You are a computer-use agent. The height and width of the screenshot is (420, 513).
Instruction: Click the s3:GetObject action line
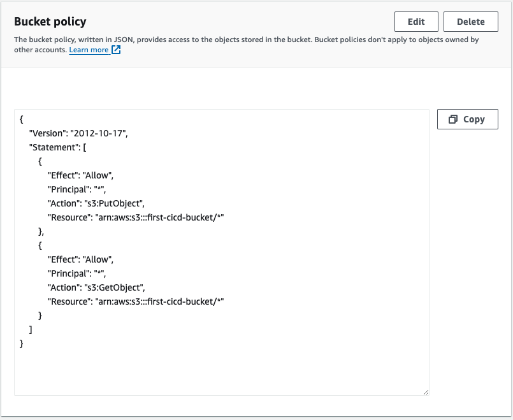96,287
